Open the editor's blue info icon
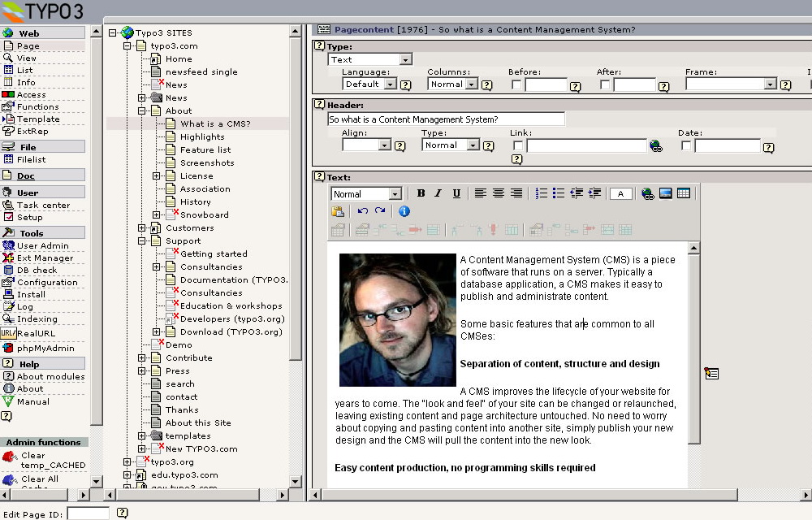The height and width of the screenshot is (520, 812). coord(404,211)
